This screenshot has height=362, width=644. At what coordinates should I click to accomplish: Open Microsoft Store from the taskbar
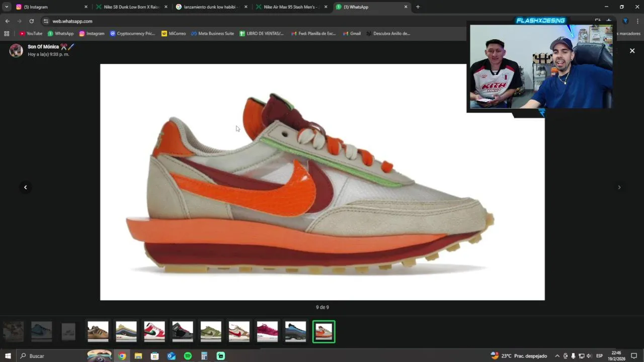pos(155,356)
